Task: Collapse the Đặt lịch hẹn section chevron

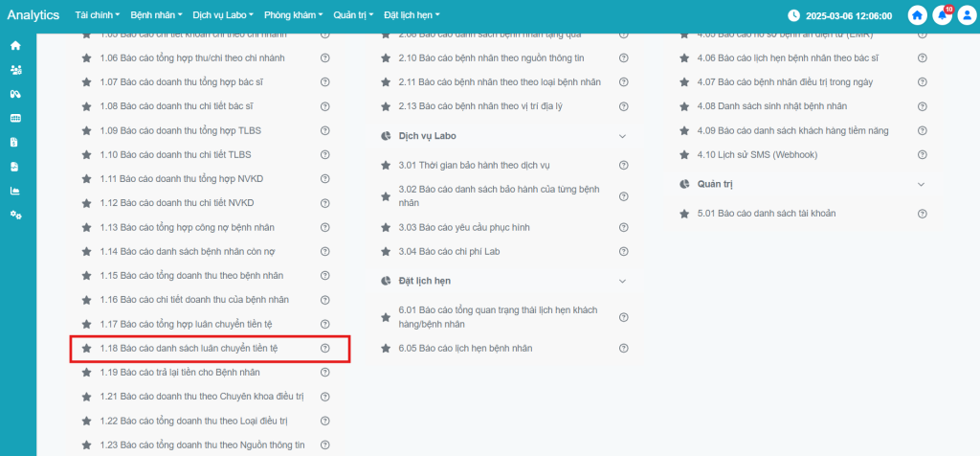Action: (x=623, y=282)
